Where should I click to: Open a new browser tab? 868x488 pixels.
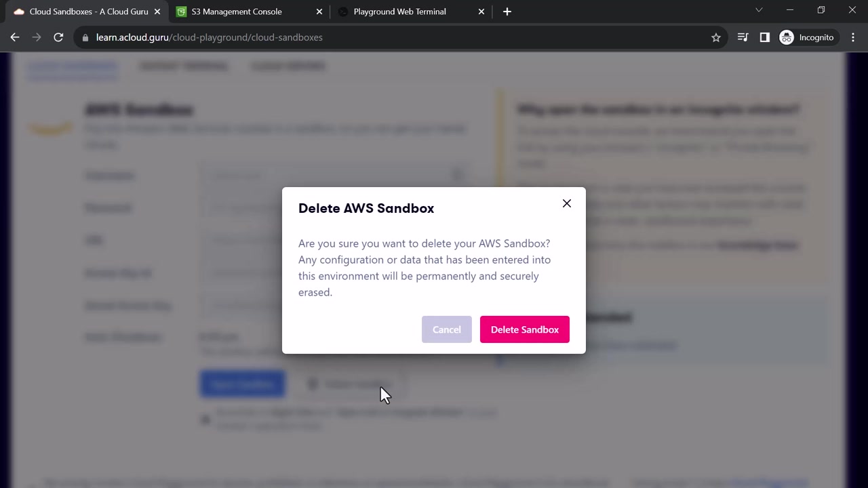pyautogui.click(x=507, y=12)
